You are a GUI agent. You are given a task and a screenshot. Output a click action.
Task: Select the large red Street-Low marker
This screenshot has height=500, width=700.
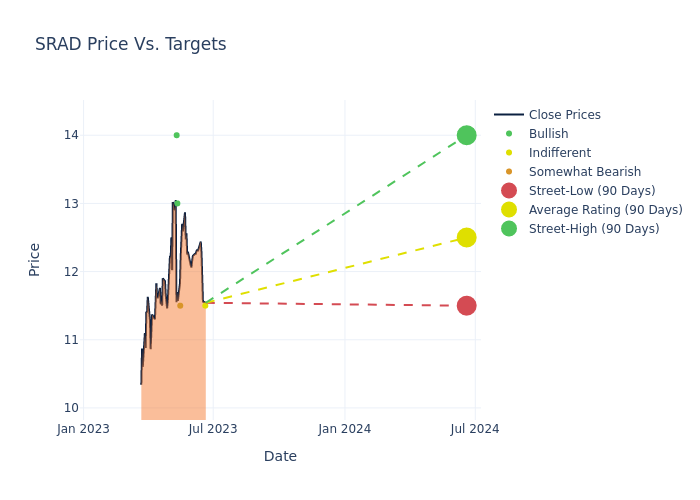pos(466,306)
